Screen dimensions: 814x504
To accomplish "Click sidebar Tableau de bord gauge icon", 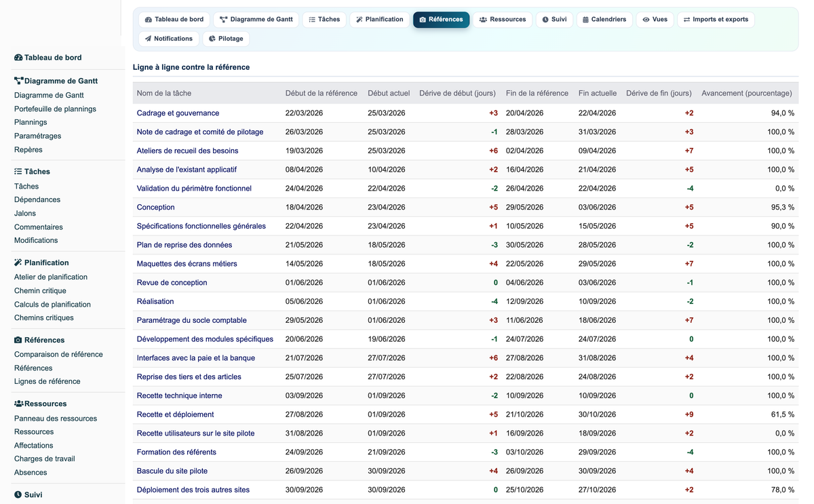I will point(18,58).
